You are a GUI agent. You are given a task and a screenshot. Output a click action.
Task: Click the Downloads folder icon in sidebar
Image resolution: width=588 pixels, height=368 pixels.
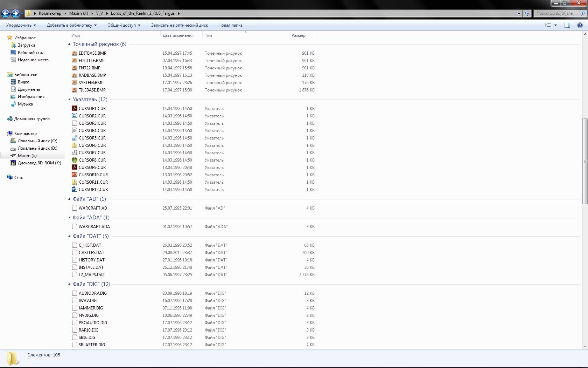[x=13, y=45]
